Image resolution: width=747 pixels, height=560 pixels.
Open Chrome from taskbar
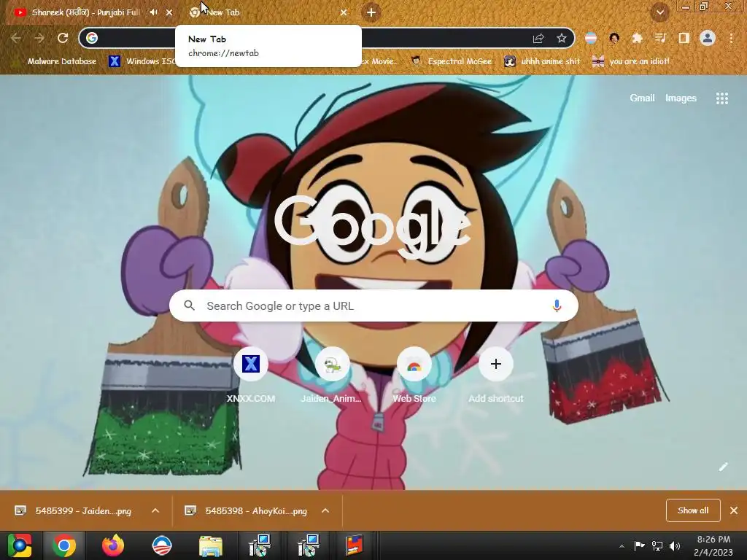[x=64, y=545]
